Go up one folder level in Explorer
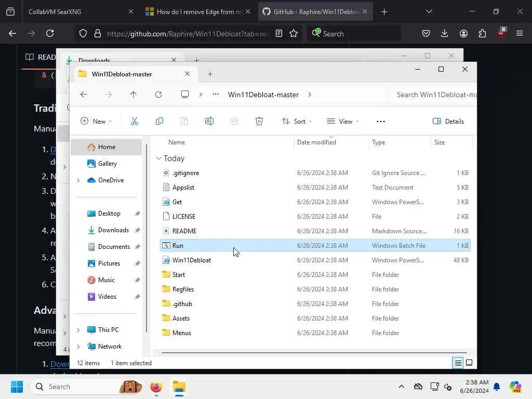Viewport: 532px width, 399px height. (134, 95)
